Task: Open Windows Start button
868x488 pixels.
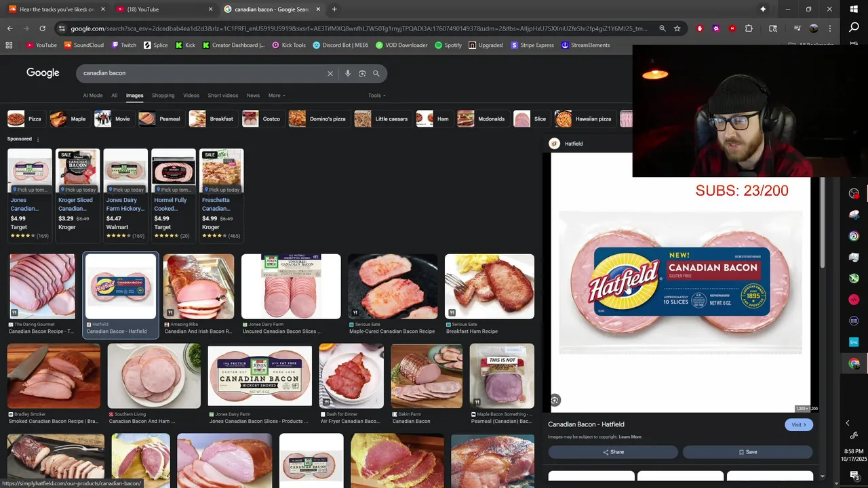Action: (x=854, y=9)
